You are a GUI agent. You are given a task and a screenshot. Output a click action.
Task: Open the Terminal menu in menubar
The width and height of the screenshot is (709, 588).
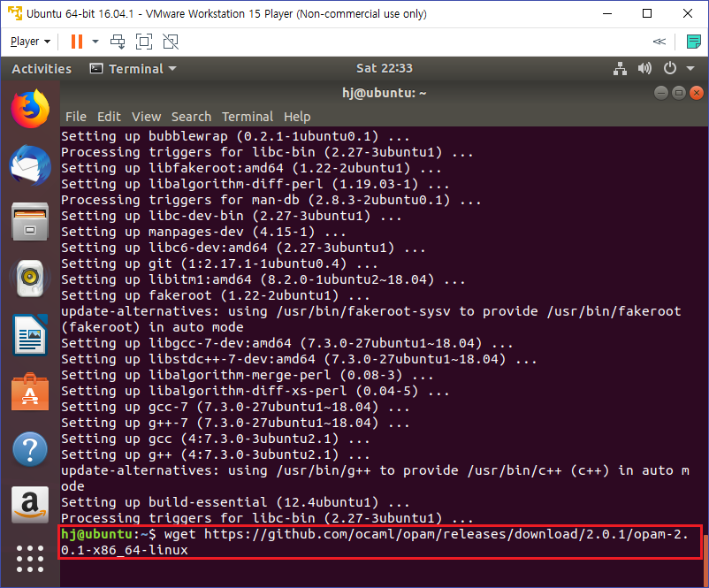coord(248,117)
